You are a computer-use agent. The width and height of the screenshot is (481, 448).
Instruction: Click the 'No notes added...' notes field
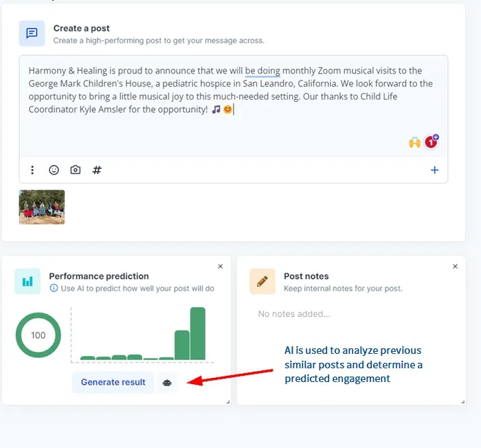294,314
